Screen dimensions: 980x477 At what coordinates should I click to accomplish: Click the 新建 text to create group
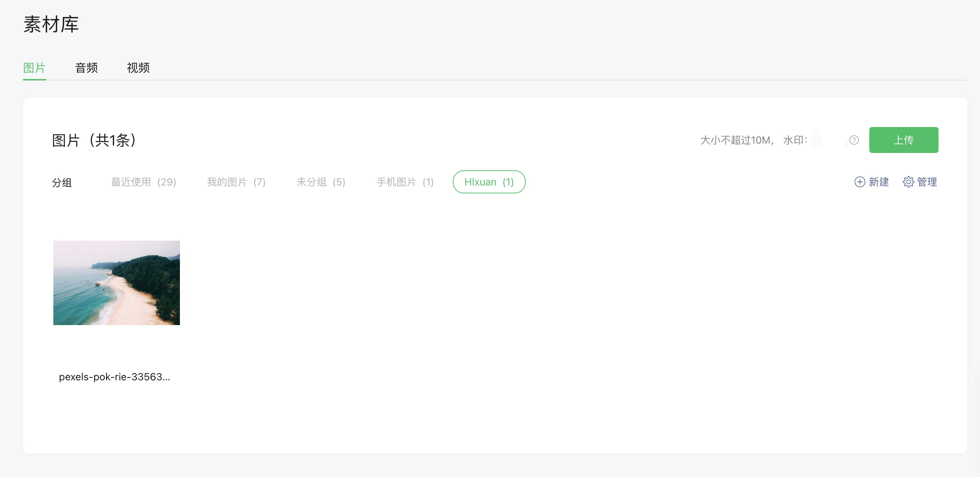(x=878, y=182)
